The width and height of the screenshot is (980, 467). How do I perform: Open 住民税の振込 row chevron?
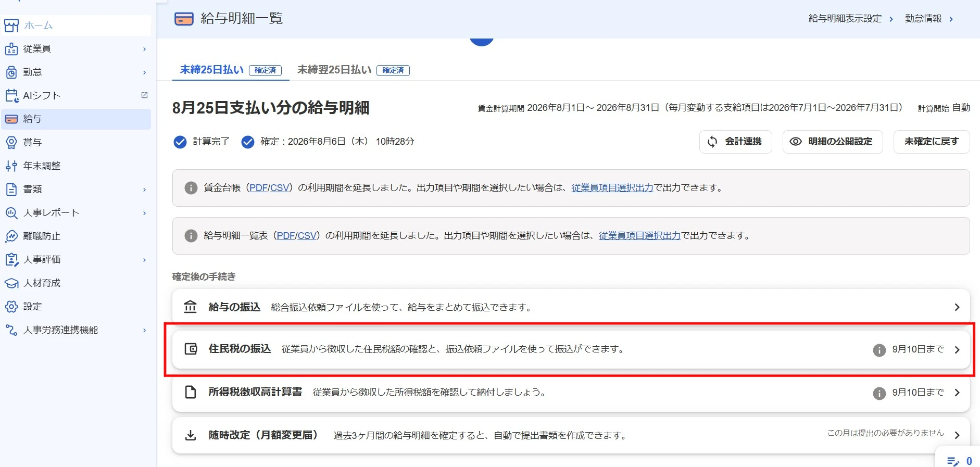pos(957,350)
